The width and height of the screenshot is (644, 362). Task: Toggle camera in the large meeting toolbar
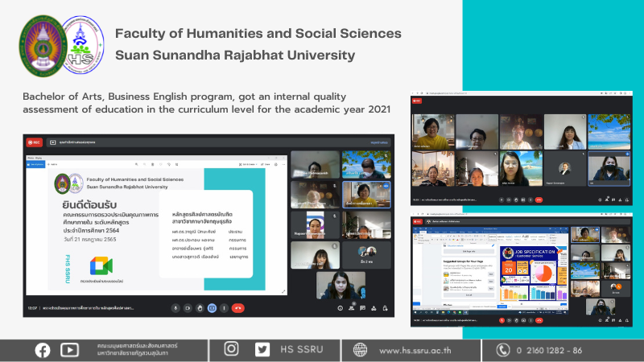[188, 307]
